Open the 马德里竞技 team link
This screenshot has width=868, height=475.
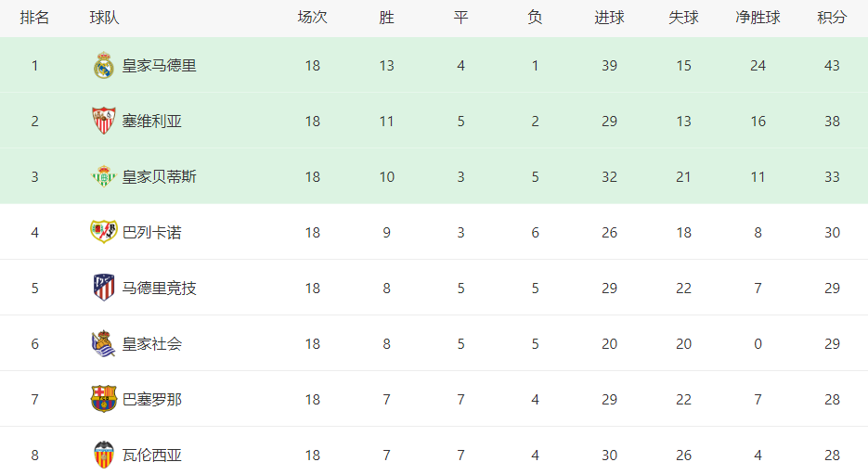point(160,289)
